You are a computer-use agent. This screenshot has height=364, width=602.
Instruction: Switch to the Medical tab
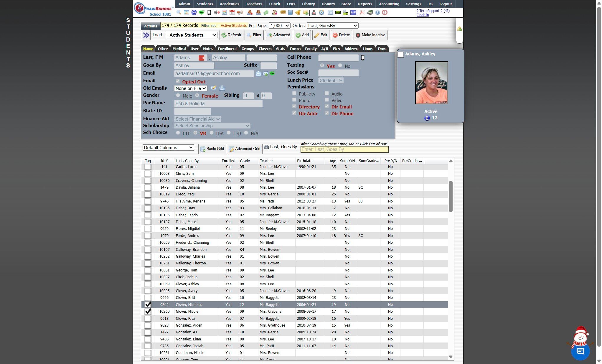[x=179, y=49]
